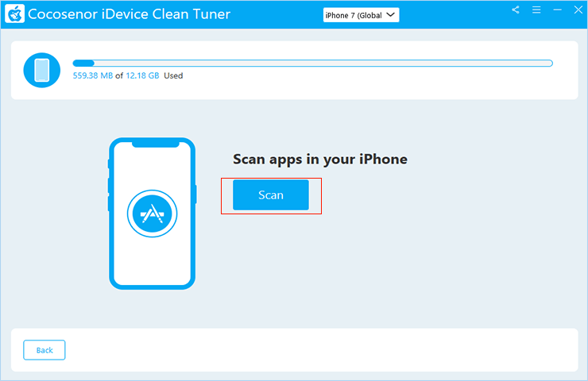Go back with the Back button

[44, 350]
